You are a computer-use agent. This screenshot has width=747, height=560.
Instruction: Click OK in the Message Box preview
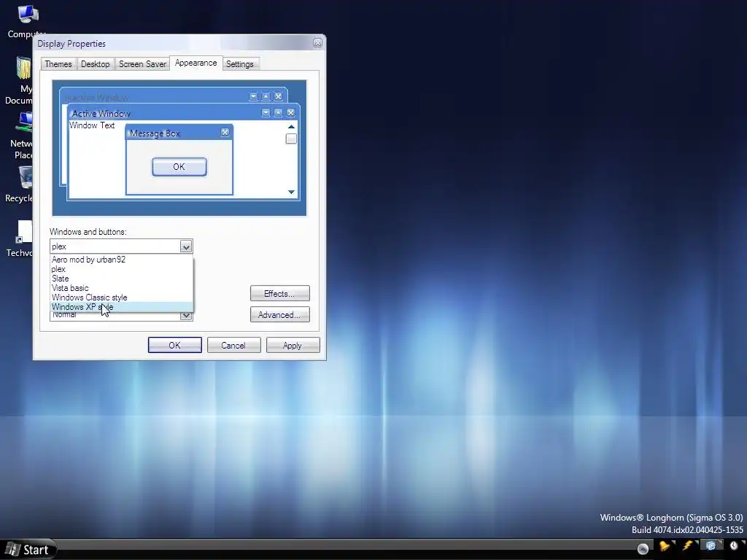(179, 167)
